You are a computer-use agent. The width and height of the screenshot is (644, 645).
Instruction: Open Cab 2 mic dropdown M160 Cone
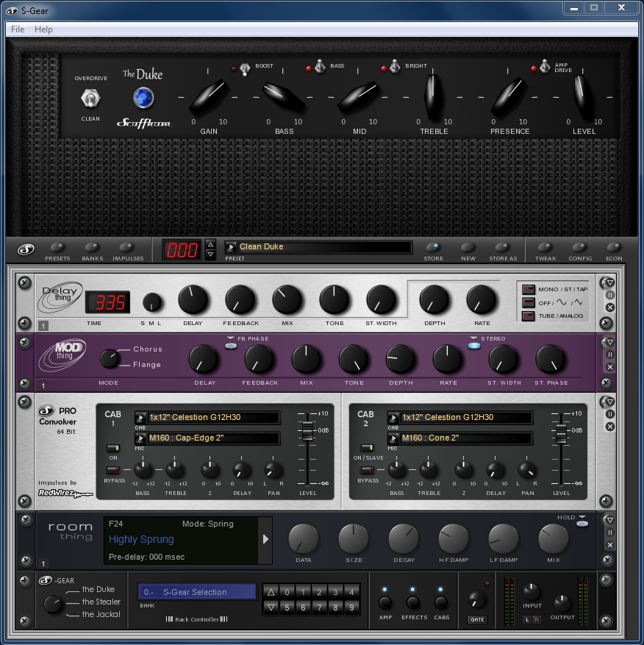point(393,438)
